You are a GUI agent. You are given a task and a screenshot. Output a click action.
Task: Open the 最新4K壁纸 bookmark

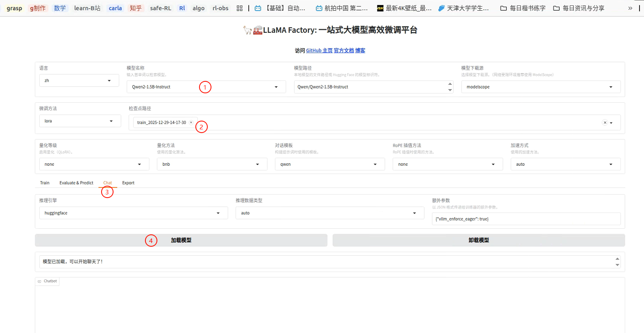404,8
